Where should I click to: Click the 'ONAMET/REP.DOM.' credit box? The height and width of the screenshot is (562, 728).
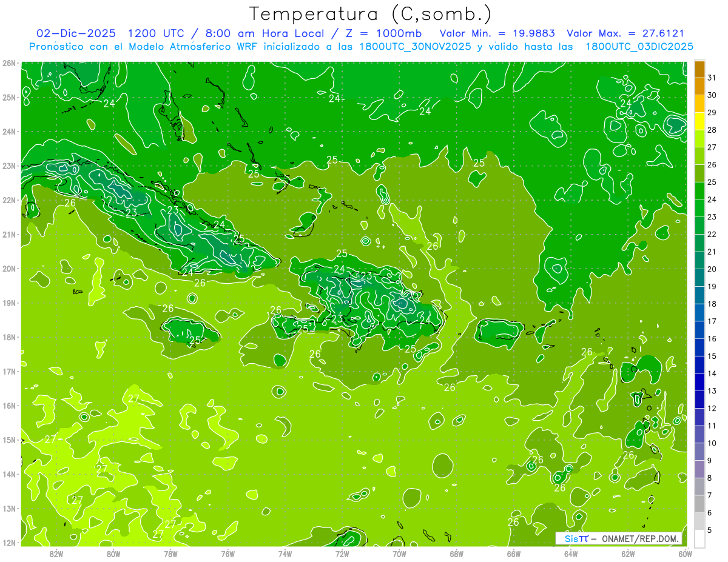pos(619,538)
